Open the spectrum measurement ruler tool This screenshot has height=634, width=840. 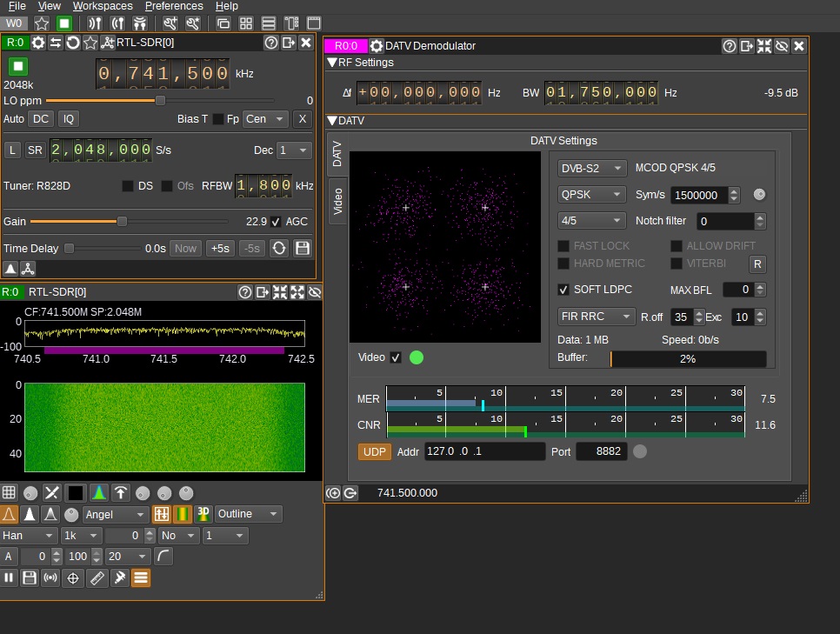coord(97,577)
